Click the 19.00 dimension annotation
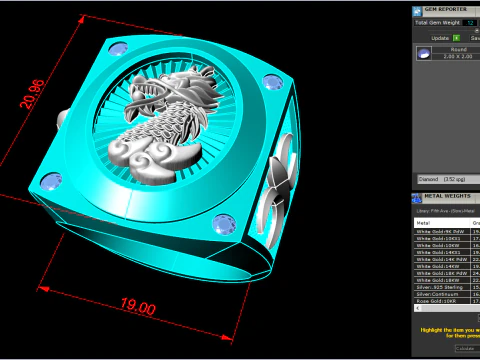The width and height of the screenshot is (480, 360). (x=138, y=306)
